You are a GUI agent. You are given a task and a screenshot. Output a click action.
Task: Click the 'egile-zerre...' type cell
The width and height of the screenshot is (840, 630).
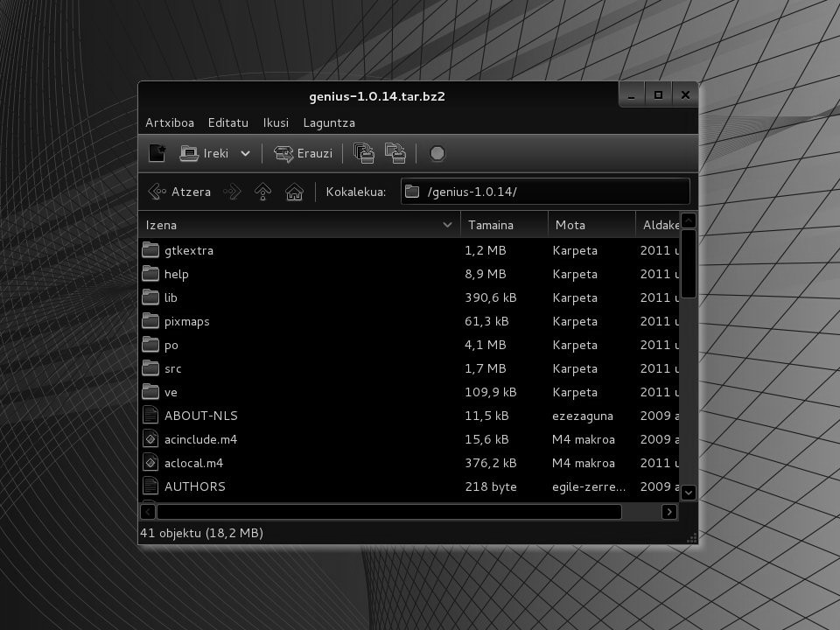tap(589, 486)
